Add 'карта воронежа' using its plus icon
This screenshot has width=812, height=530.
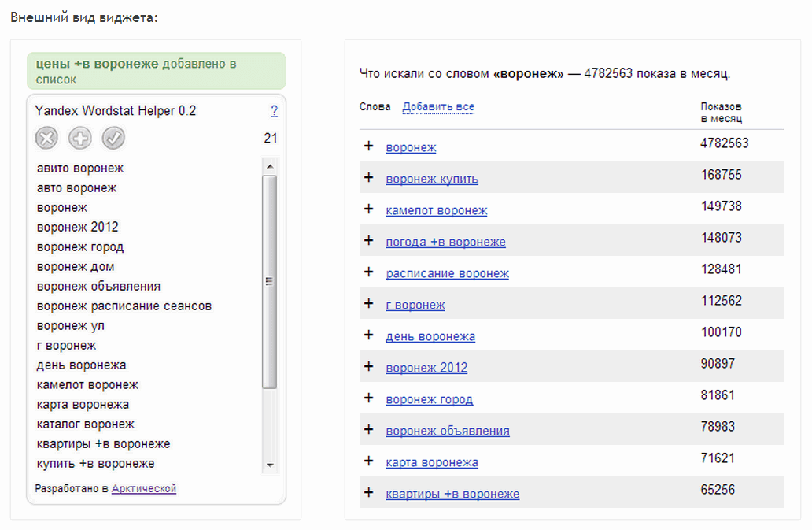[x=369, y=461]
